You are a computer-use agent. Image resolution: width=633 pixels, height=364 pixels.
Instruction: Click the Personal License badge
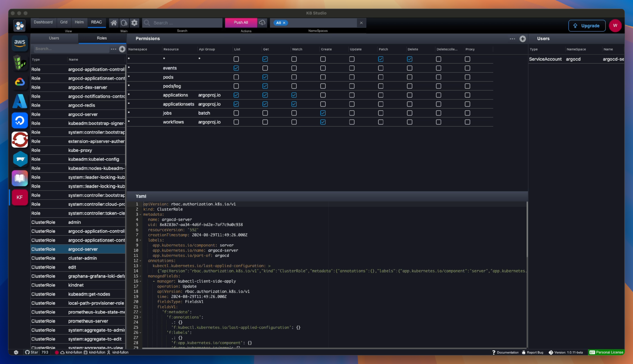tap(606, 353)
